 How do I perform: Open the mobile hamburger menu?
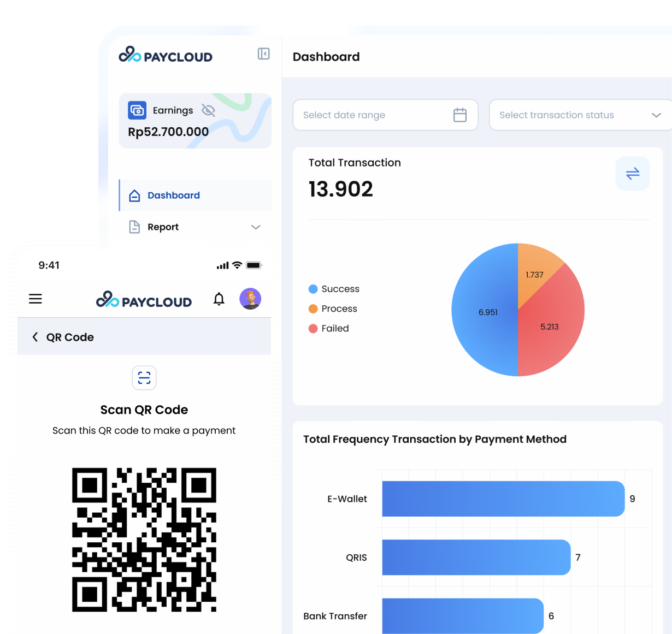click(36, 299)
